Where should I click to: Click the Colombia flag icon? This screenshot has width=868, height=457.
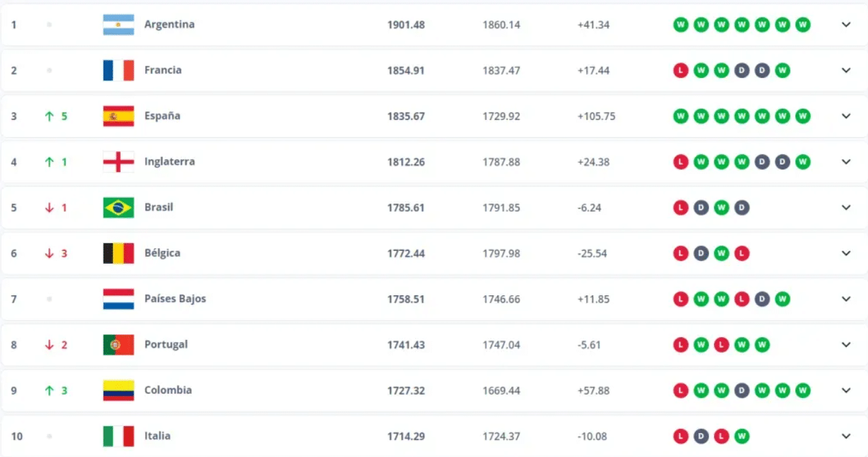point(119,391)
